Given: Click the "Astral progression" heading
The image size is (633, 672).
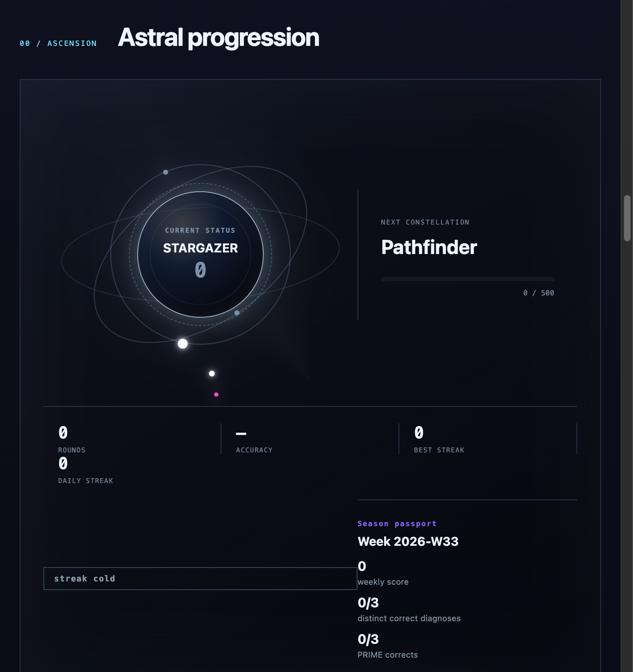Looking at the screenshot, I should pos(219,38).
